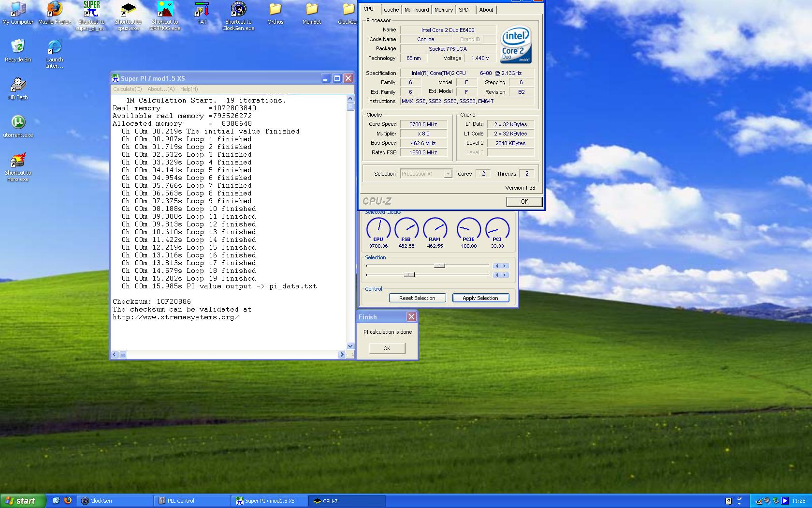Click Super PI horizontal scrollbar left arrow
The height and width of the screenshot is (508, 812).
click(115, 355)
